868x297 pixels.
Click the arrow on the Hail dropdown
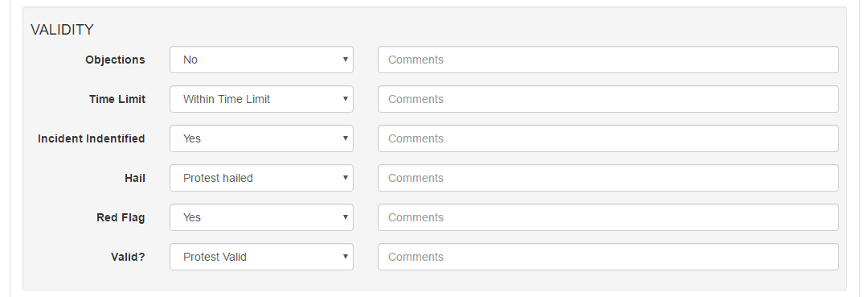pos(345,178)
